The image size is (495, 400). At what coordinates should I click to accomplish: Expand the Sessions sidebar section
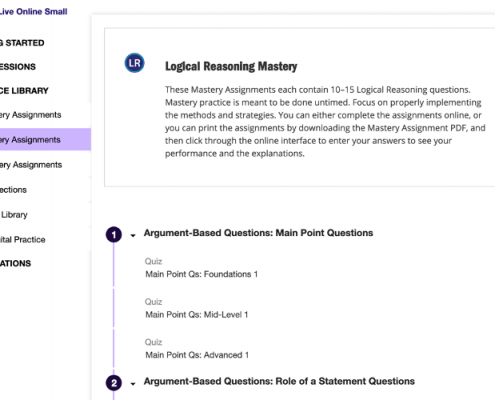coord(18,67)
